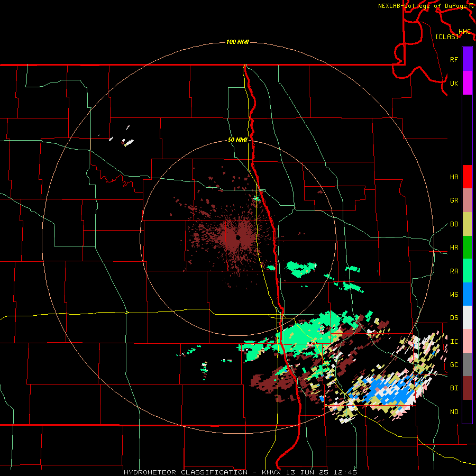The width and height of the screenshot is (476, 476).
Task: Click the BD yellow legend swatch
Action: 467,224
